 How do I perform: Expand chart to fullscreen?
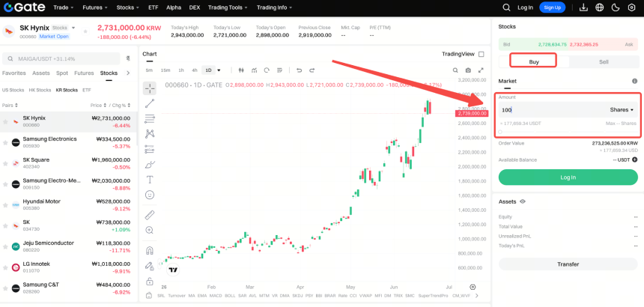[481, 70]
